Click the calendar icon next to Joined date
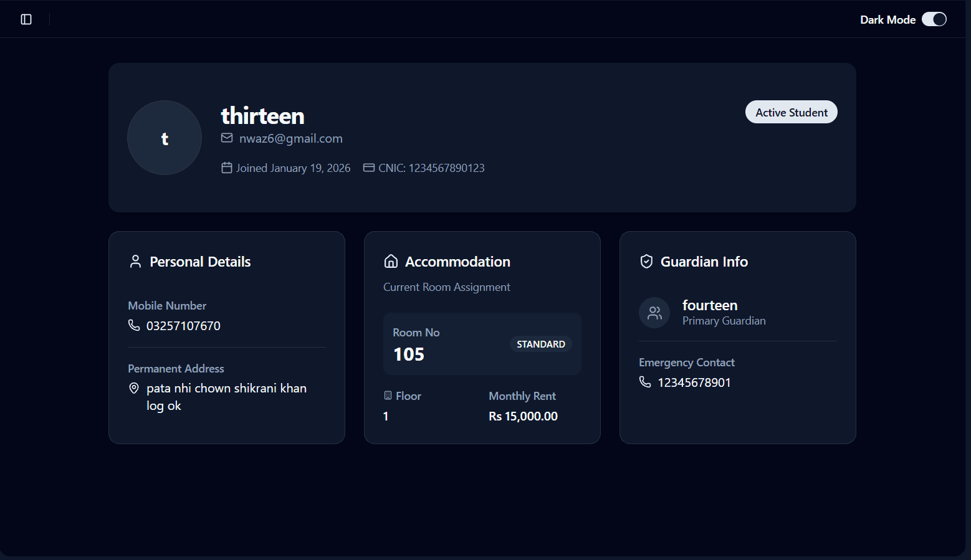971x560 pixels. pos(227,168)
